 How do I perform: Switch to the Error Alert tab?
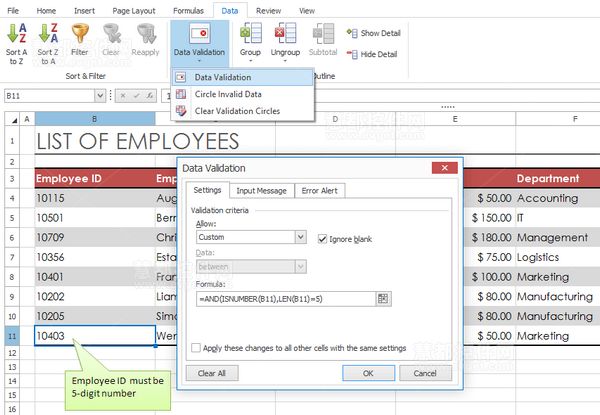[320, 190]
